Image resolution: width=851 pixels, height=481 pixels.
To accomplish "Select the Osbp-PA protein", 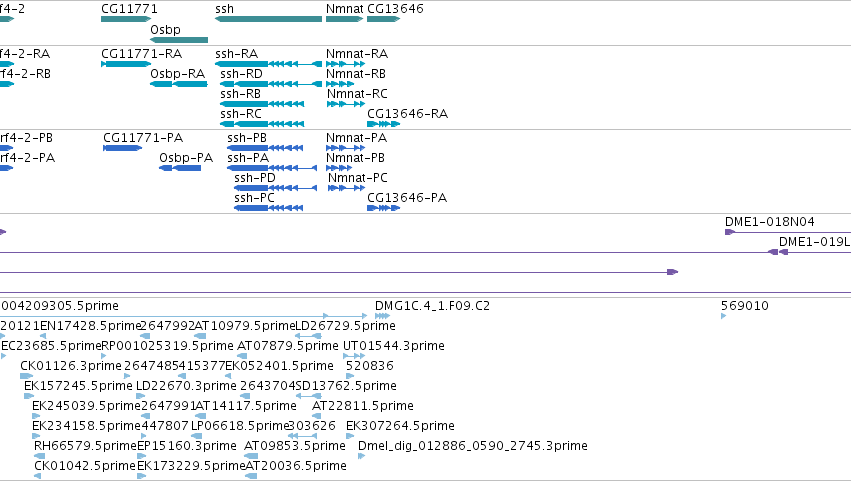I will [180, 168].
